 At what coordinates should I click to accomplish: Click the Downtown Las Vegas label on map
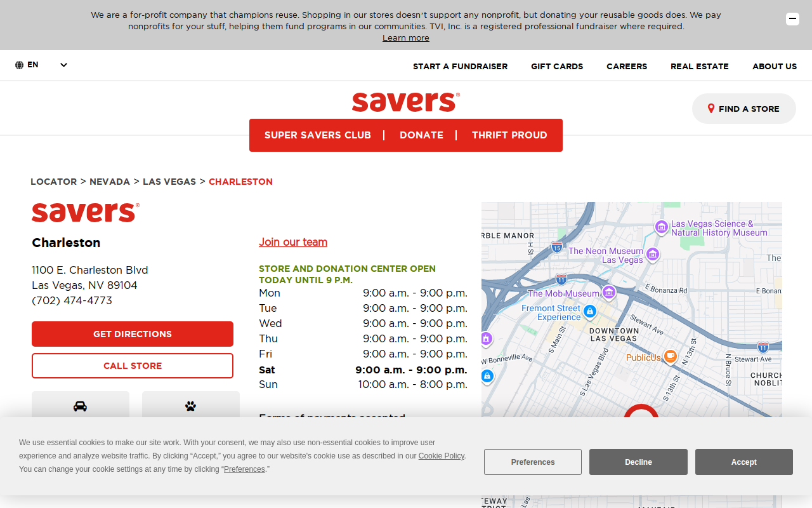613,335
